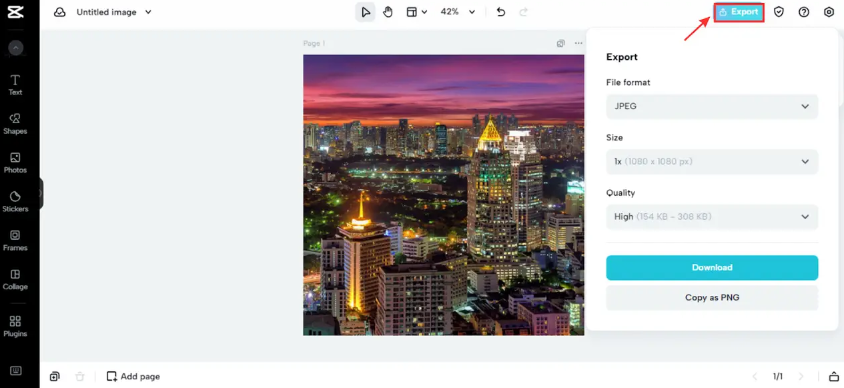Open the Text tool panel

tap(15, 85)
